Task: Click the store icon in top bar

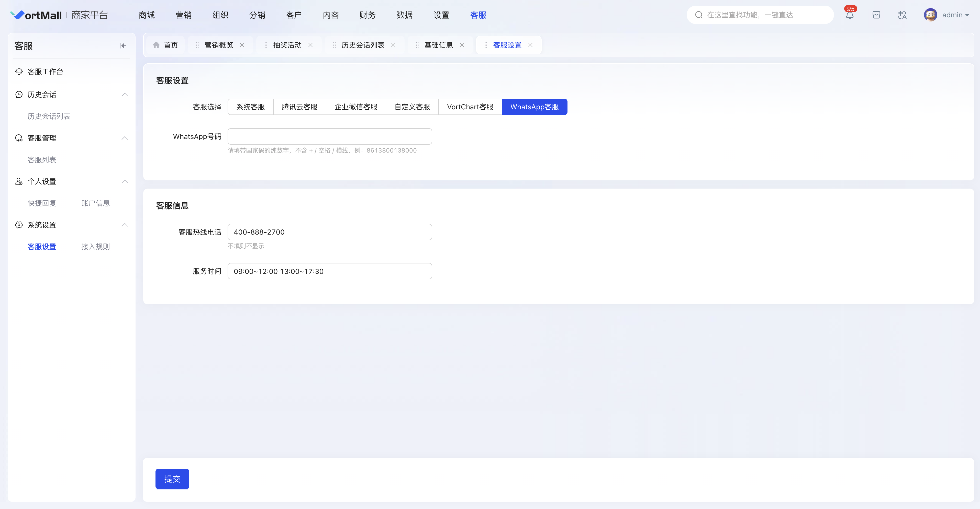Action: [876, 15]
